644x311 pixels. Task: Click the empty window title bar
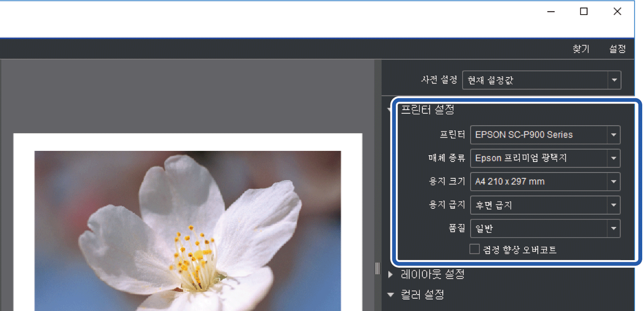pos(265,19)
